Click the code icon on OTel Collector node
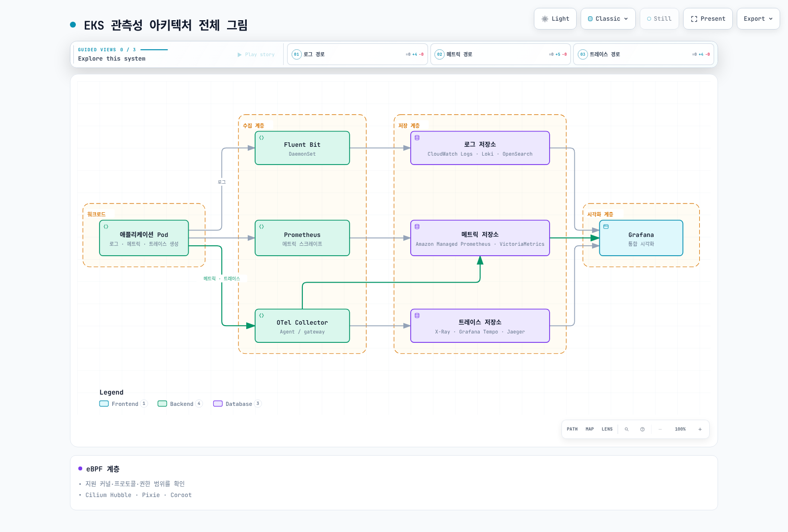 [262, 315]
